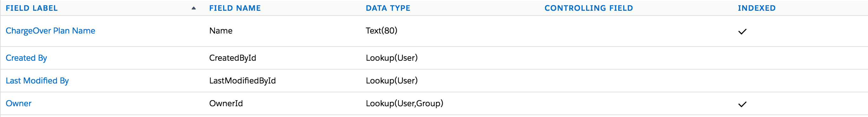Open the Created By field link

pos(26,58)
